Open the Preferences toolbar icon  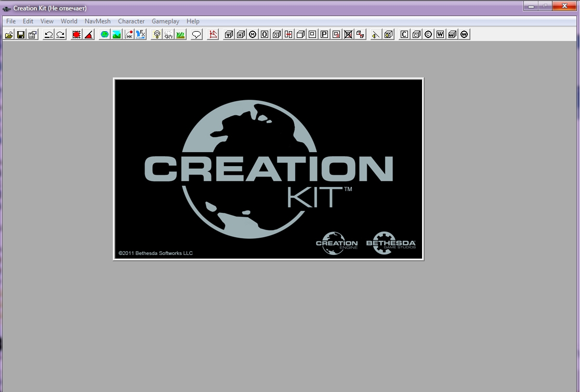(x=33, y=35)
